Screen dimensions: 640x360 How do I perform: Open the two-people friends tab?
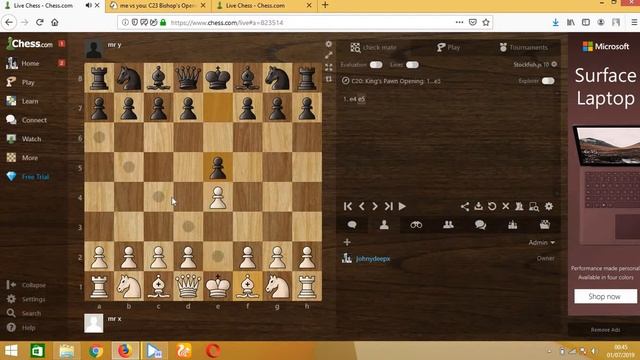point(448,225)
